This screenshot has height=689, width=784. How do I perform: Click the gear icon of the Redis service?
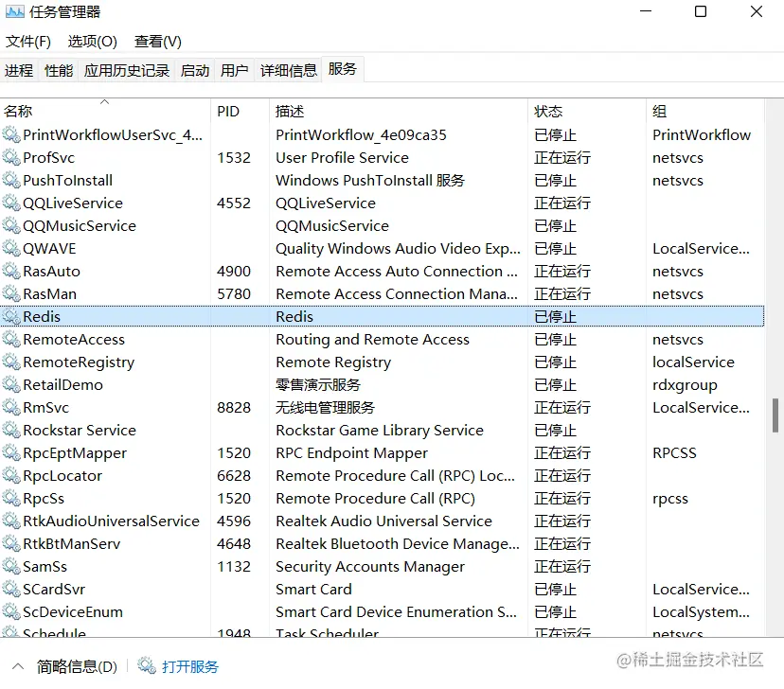click(11, 316)
